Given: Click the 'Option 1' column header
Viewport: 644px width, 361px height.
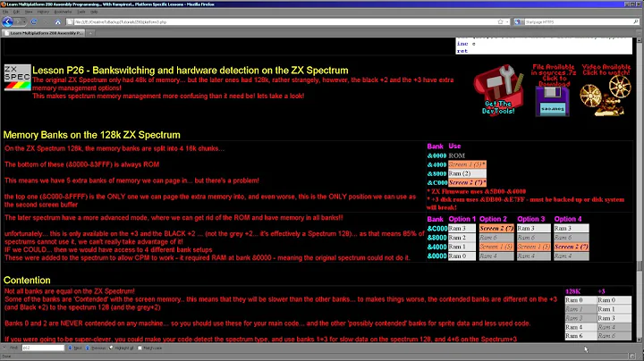Looking at the screenshot, I should point(462,219).
